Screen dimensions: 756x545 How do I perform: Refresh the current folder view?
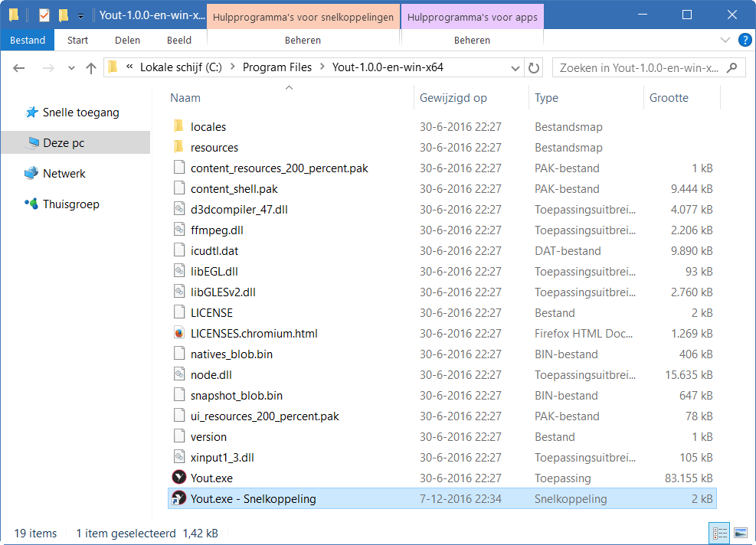[x=533, y=68]
